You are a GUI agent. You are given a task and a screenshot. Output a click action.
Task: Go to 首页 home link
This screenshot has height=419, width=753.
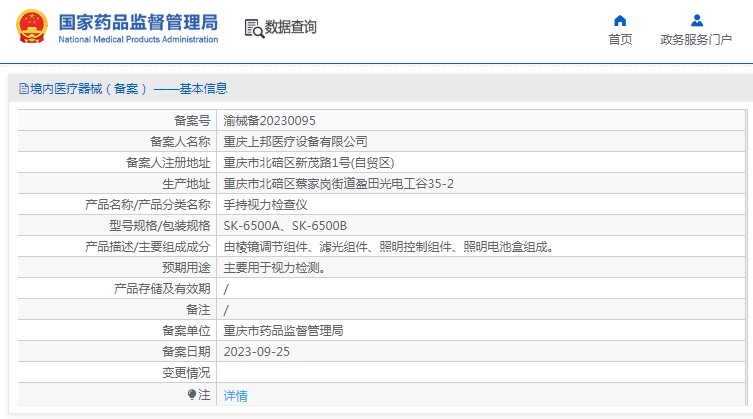[x=620, y=39]
